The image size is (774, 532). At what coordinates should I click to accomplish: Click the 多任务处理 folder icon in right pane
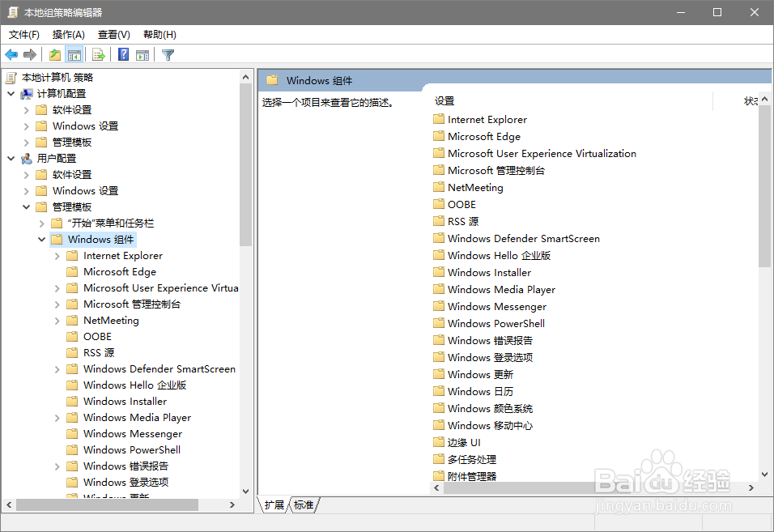point(439,459)
